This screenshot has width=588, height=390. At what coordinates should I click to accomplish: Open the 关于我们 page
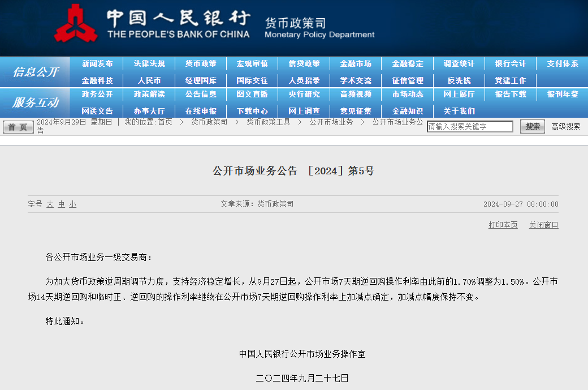[459, 111]
